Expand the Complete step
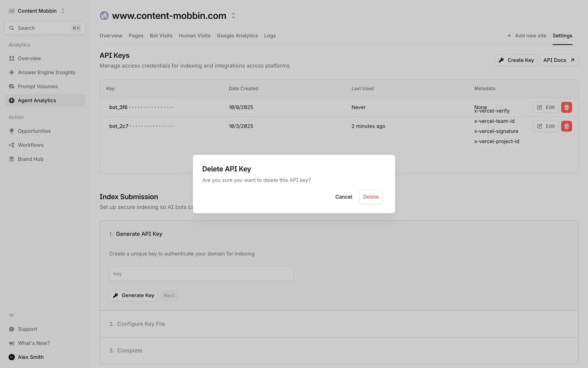 130,351
